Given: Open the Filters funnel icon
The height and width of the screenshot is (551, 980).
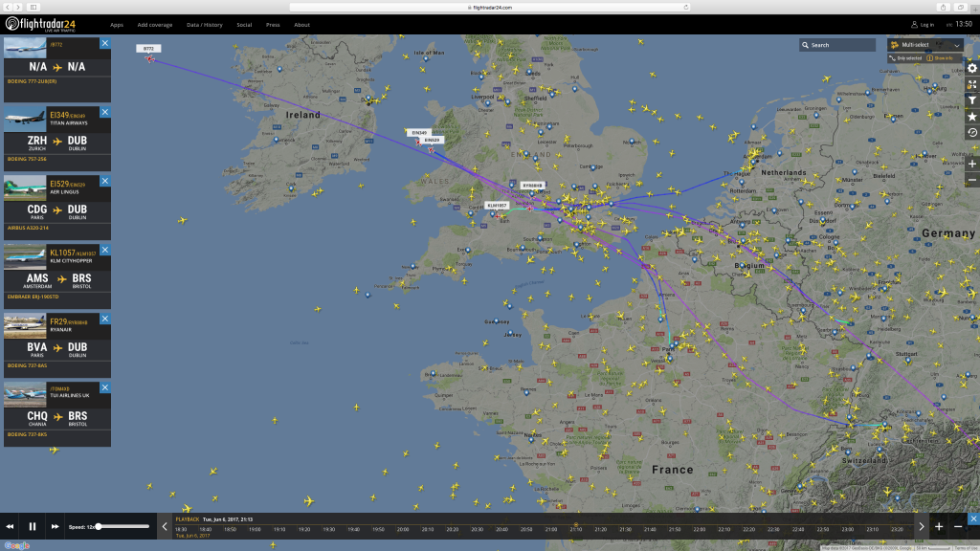Looking at the screenshot, I should pyautogui.click(x=972, y=99).
